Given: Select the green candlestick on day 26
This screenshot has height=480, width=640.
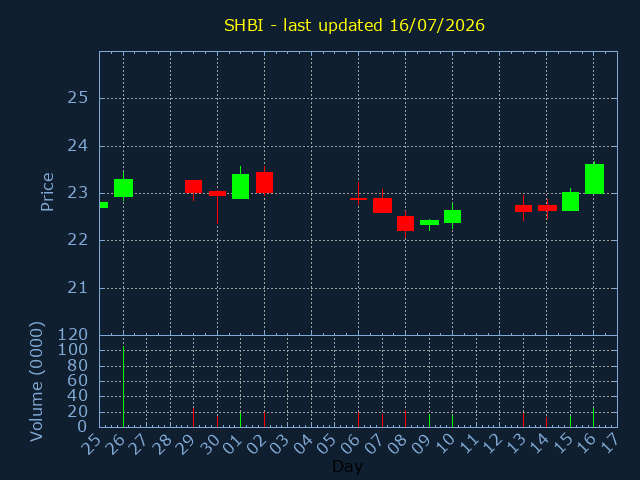Looking at the screenshot, I should 123,188.
